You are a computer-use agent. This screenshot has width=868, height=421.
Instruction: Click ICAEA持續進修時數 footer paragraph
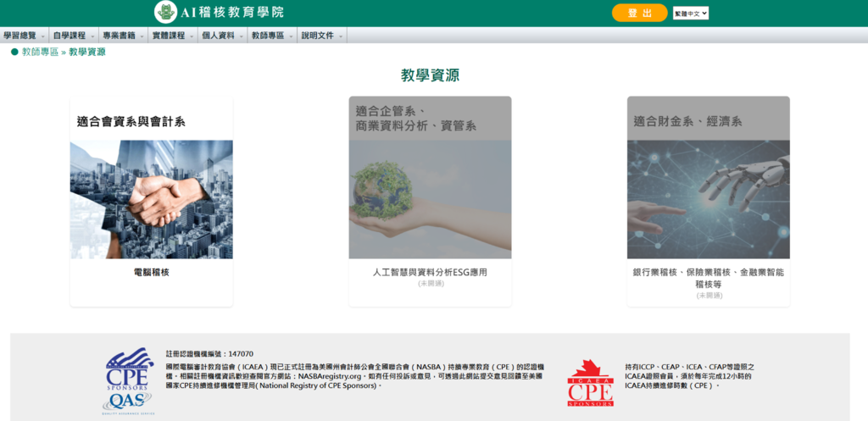[x=690, y=376]
